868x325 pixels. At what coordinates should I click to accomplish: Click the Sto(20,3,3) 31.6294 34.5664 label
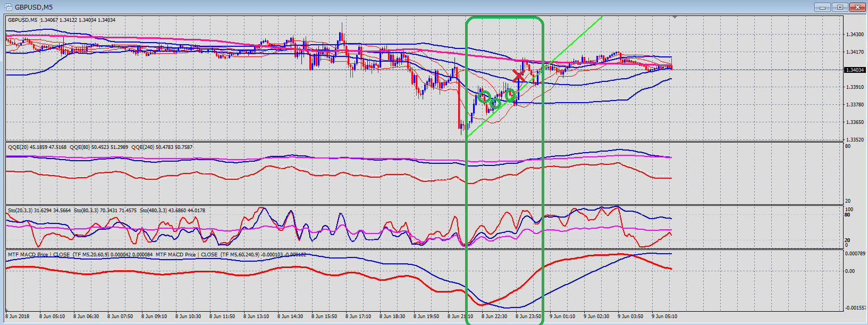pos(40,211)
